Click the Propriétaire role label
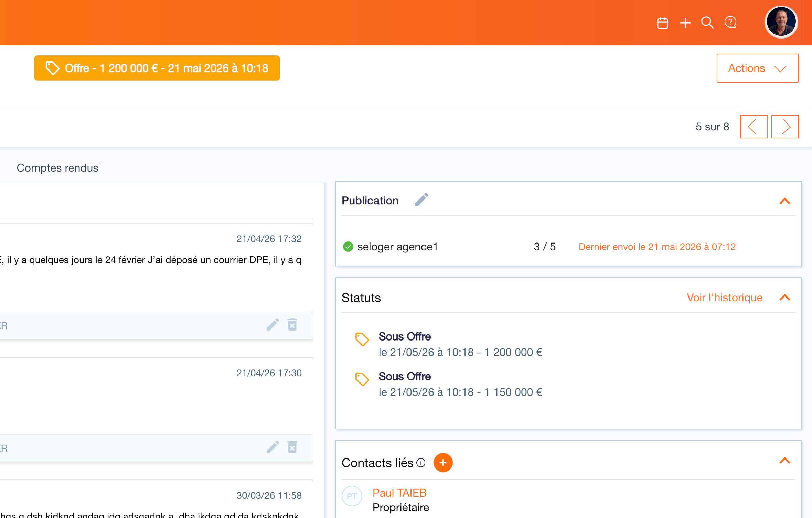 401,507
